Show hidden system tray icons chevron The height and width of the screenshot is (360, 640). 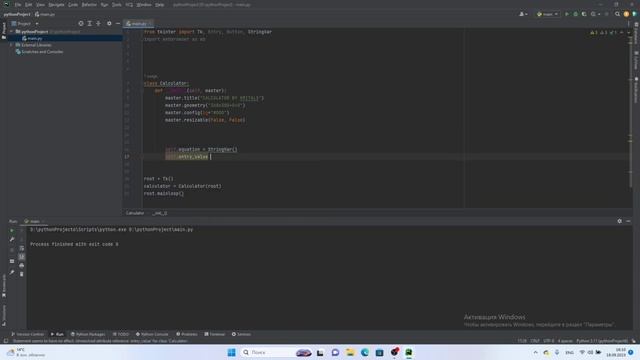(536, 352)
